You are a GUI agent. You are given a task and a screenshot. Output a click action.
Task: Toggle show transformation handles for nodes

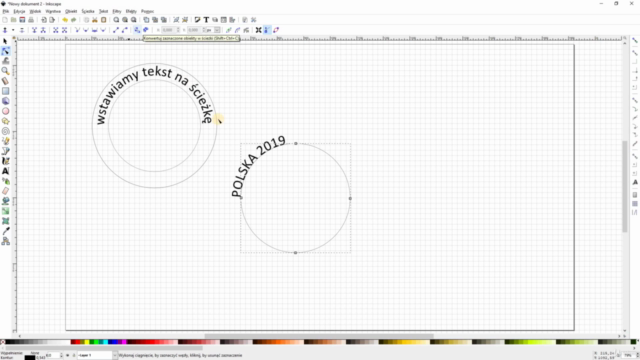tap(258, 30)
